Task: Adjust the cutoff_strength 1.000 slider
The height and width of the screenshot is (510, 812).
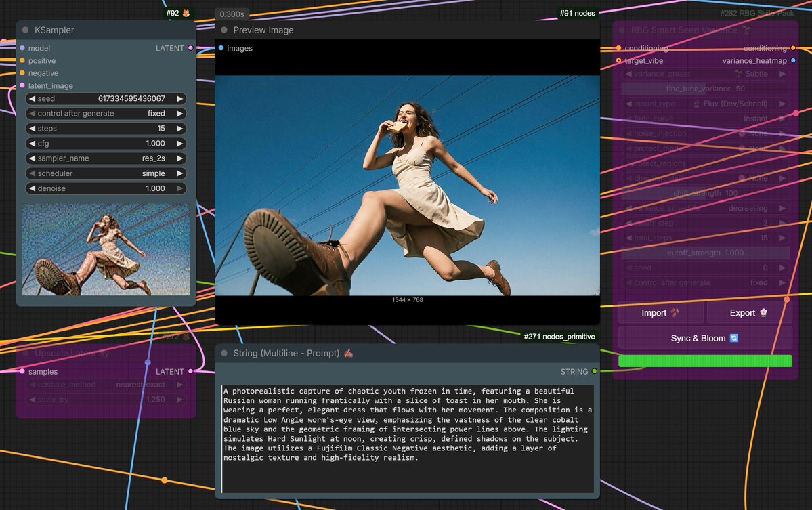Action: tap(705, 253)
